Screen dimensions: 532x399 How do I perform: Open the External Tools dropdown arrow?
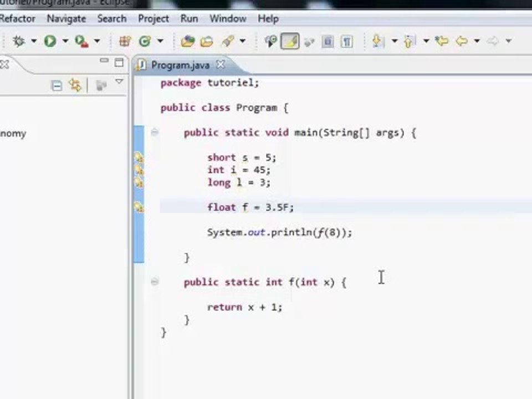pyautogui.click(x=96, y=41)
